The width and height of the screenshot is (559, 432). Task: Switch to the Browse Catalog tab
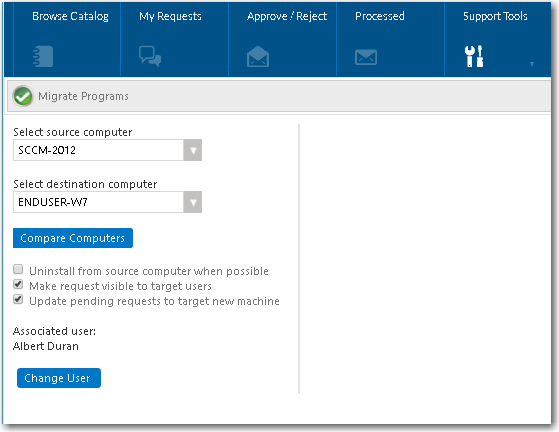[x=70, y=16]
